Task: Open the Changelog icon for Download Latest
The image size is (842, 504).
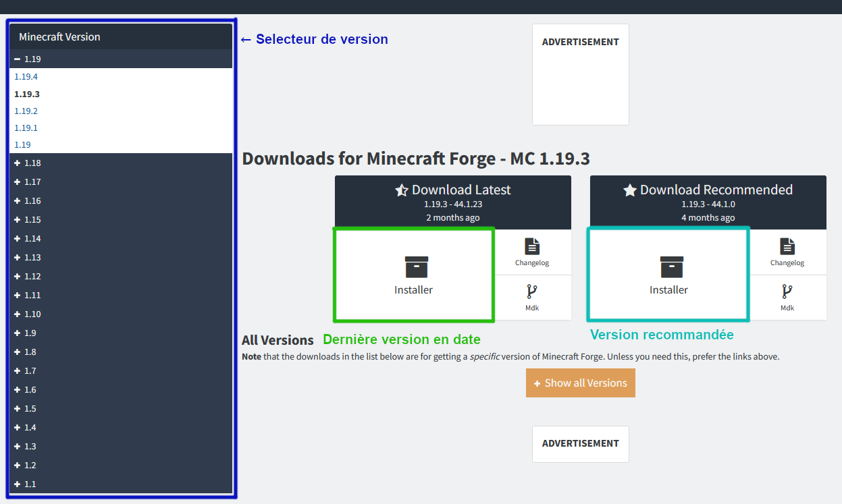Action: pyautogui.click(x=531, y=246)
